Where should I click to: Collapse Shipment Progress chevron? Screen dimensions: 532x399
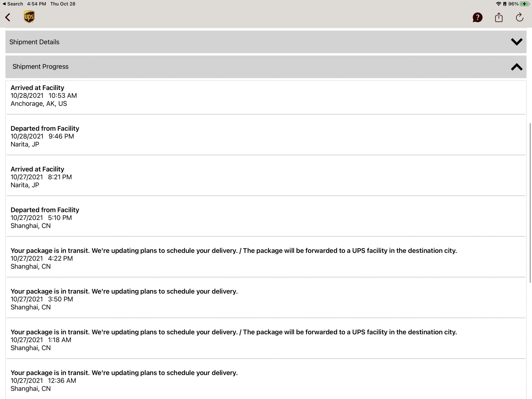coord(517,67)
